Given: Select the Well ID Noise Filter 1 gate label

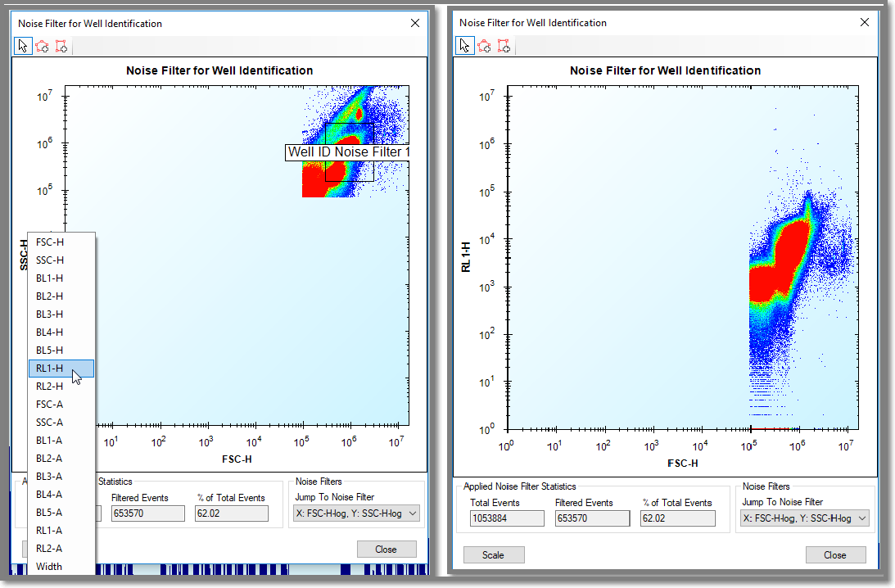Looking at the screenshot, I should click(x=348, y=152).
